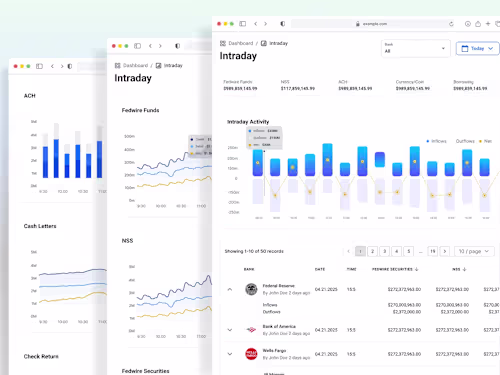Toggle the Inflows legend item
This screenshot has height=375, width=500.
[436, 141]
